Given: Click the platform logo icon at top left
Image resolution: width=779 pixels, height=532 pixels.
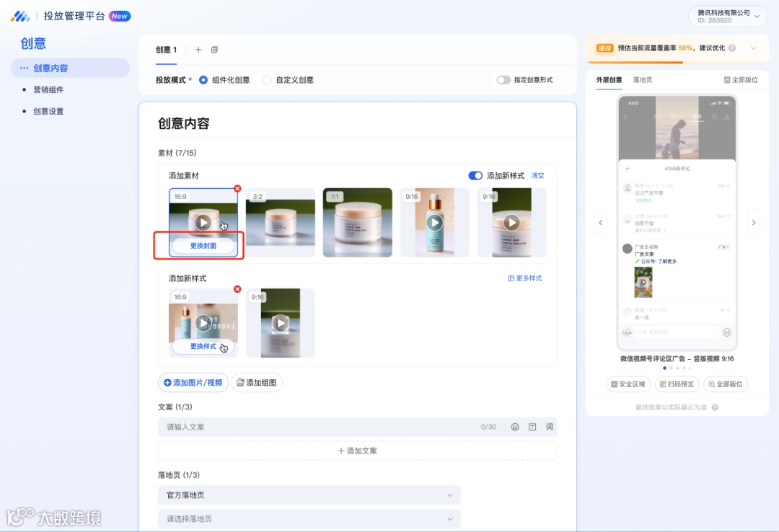Looking at the screenshot, I should (20, 17).
